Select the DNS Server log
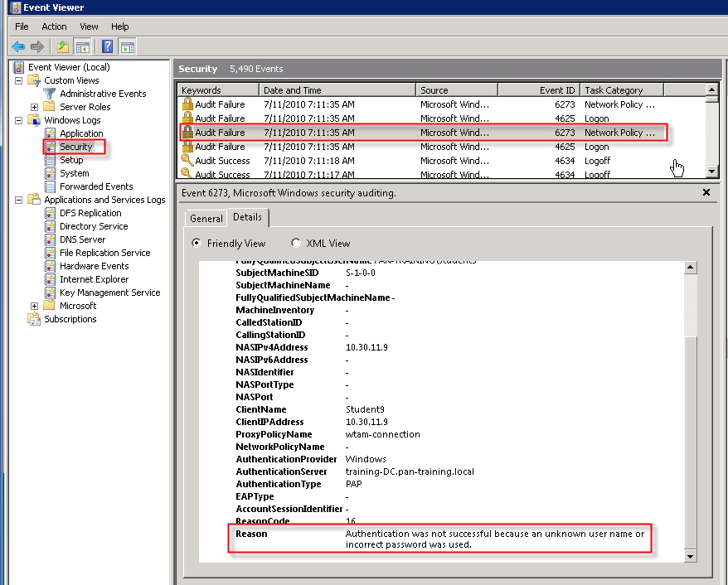Screen dimensions: 728x585 [82, 239]
